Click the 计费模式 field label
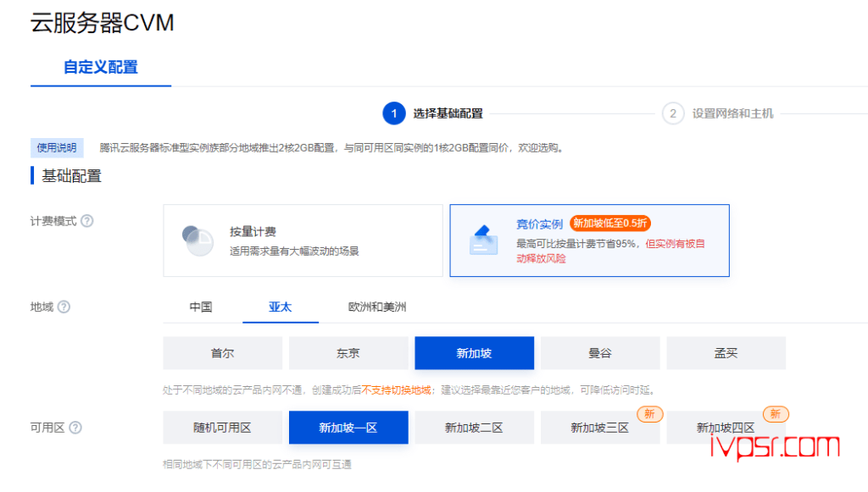This screenshot has height=492, width=868. click(53, 221)
